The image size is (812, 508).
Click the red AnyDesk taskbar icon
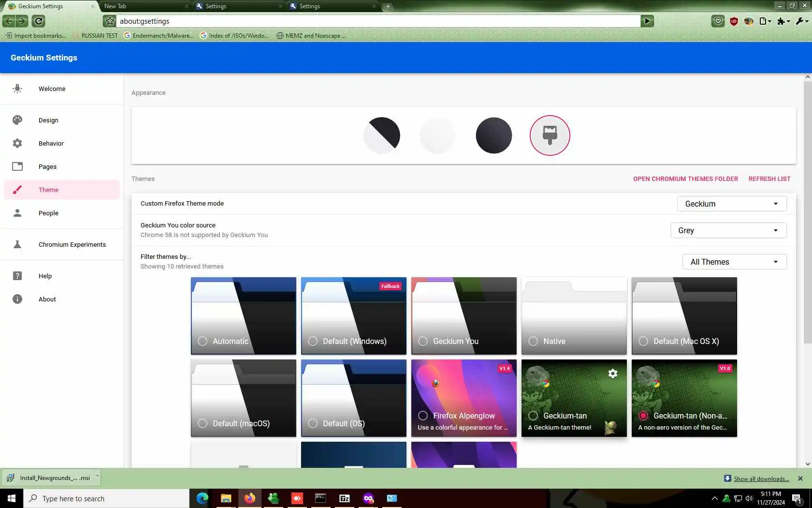point(297,498)
